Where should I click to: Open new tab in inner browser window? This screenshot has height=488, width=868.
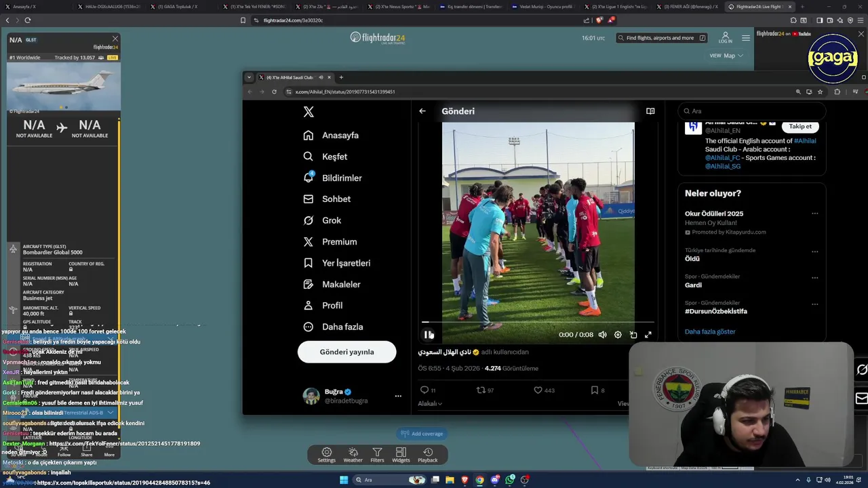coord(341,77)
